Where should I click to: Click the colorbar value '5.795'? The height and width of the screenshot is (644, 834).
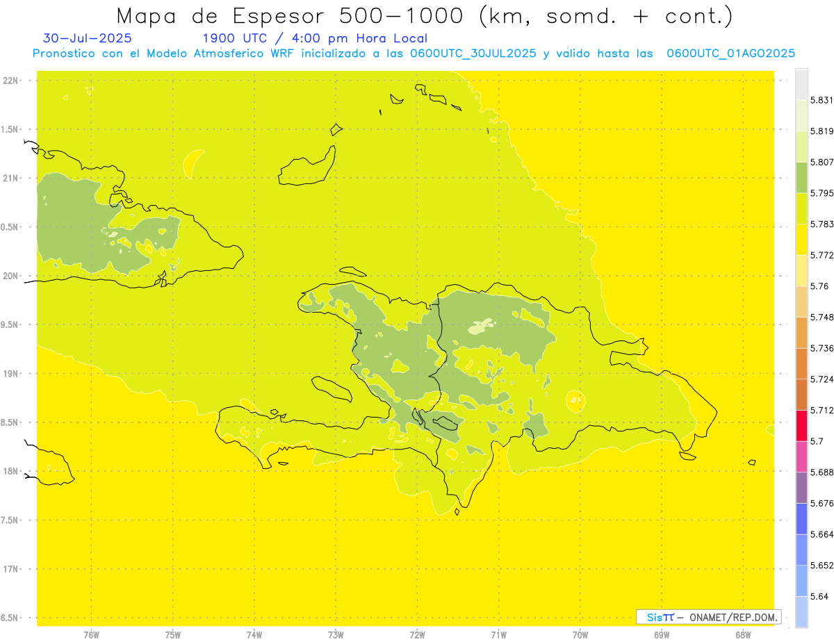(821, 193)
